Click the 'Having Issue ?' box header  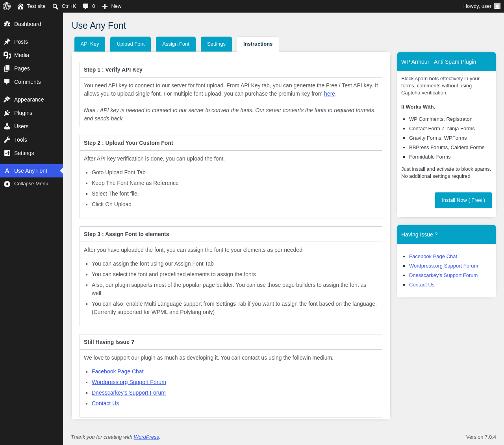click(x=447, y=235)
